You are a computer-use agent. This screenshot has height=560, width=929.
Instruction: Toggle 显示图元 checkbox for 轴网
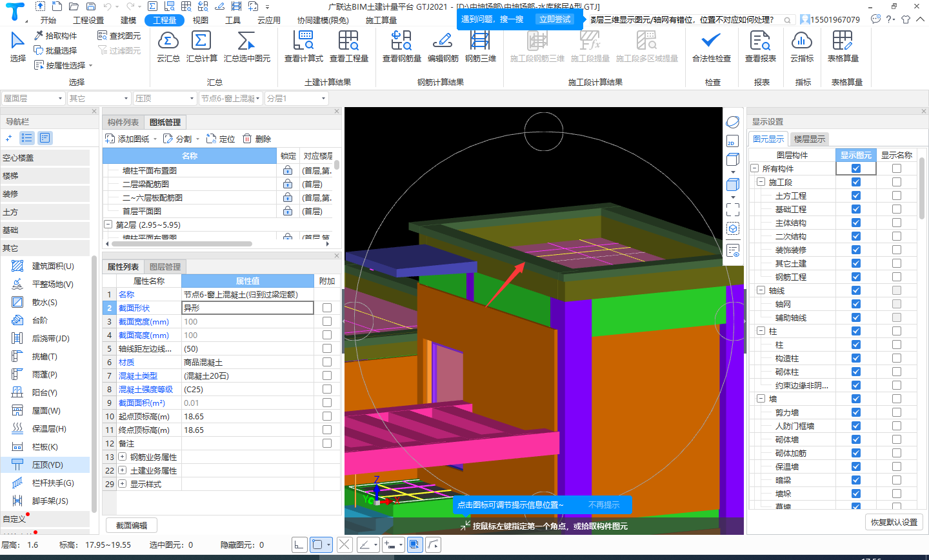(855, 304)
